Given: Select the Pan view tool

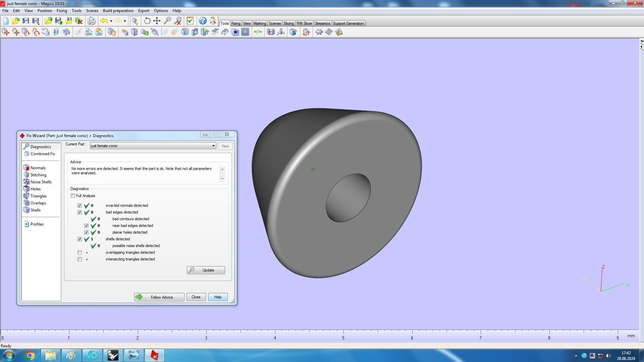Looking at the screenshot, I should [x=157, y=21].
